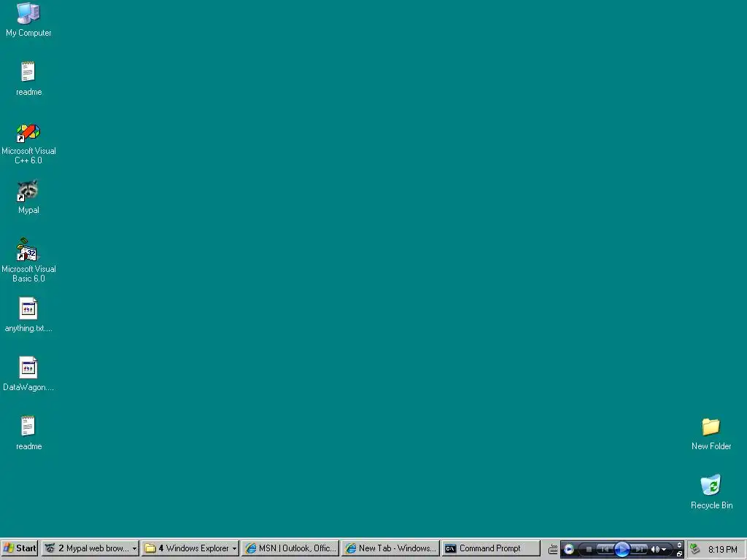Restore Windows Media Player from toolbar
This screenshot has width=747, height=560.
point(679,554)
